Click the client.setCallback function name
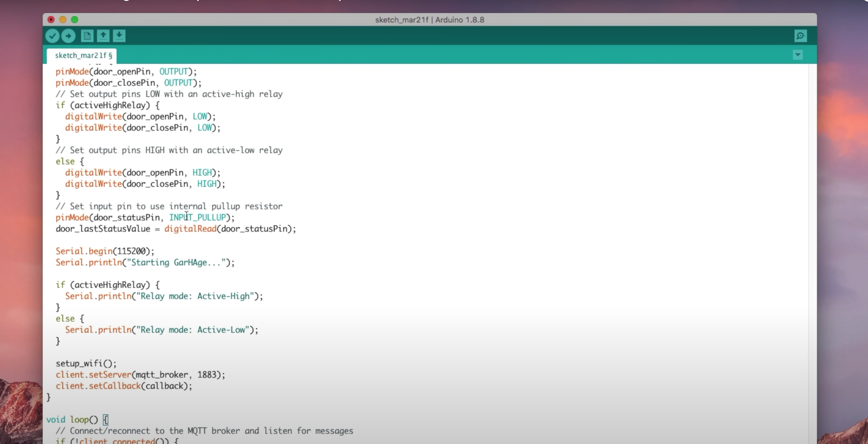 [x=98, y=386]
